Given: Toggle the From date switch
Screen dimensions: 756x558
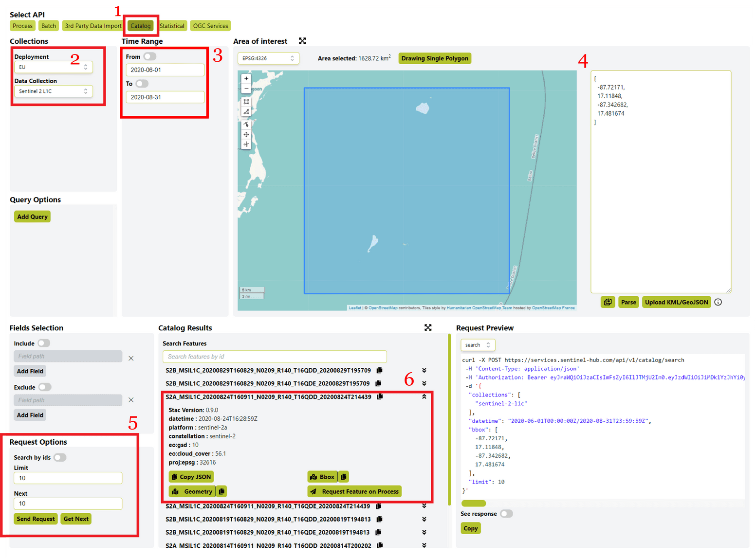Looking at the screenshot, I should pyautogui.click(x=150, y=56).
